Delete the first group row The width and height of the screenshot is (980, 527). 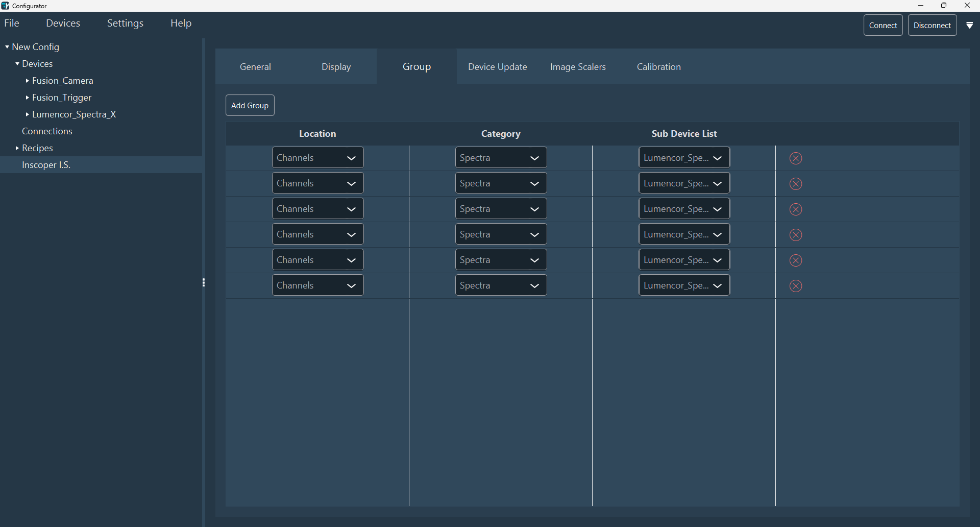[795, 158]
